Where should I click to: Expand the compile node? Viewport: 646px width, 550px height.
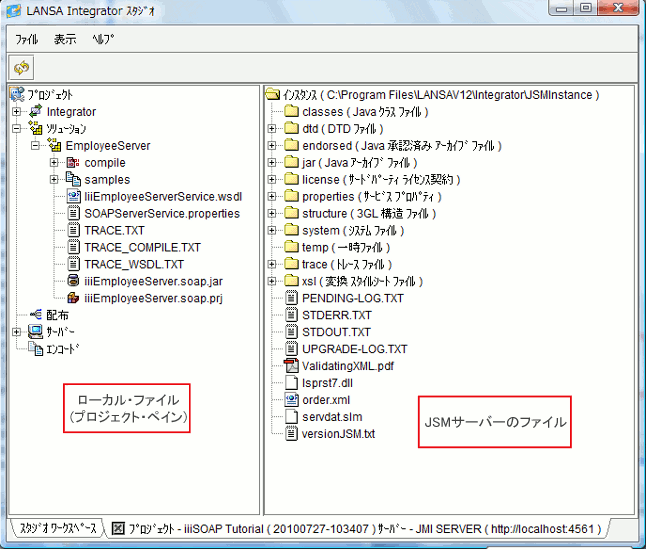tap(54, 163)
